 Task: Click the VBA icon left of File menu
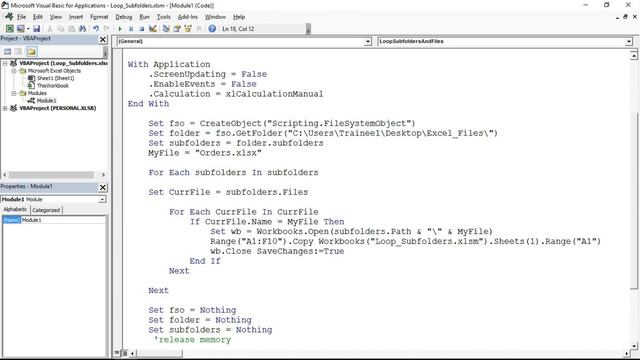[9, 17]
